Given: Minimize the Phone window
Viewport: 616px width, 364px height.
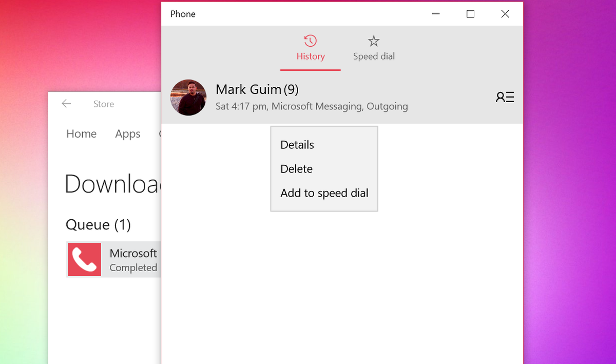Looking at the screenshot, I should tap(436, 14).
